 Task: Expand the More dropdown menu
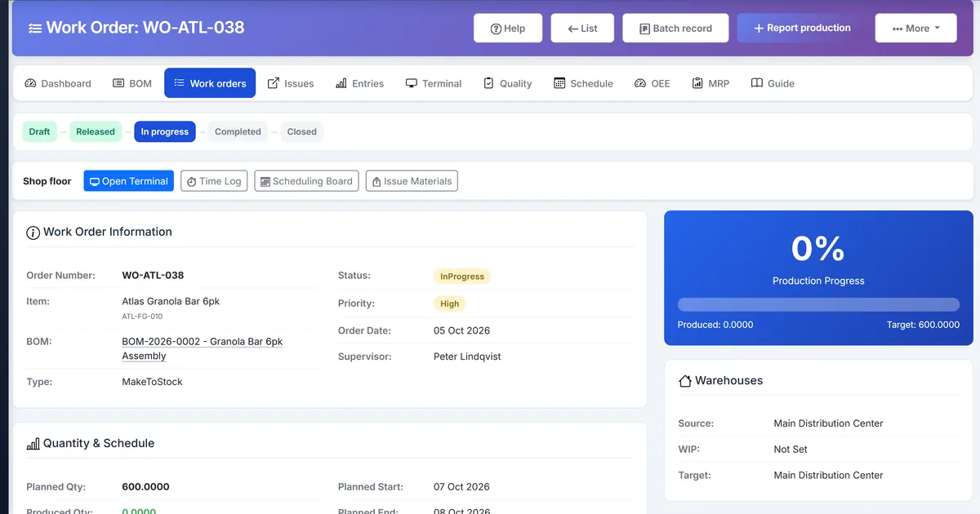click(916, 28)
